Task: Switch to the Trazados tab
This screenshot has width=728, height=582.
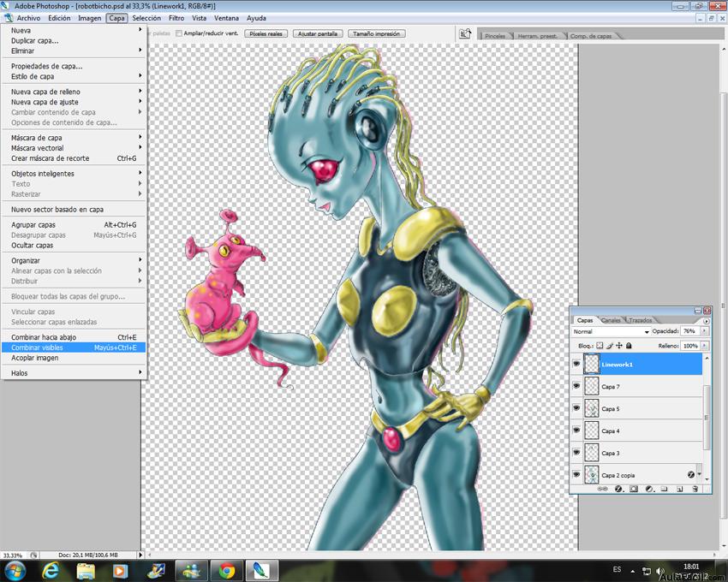Action: (x=641, y=320)
